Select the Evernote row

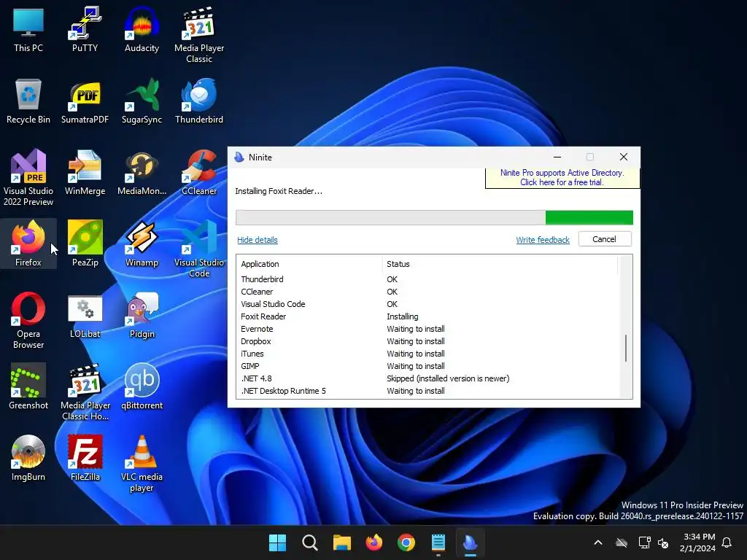(x=427, y=329)
